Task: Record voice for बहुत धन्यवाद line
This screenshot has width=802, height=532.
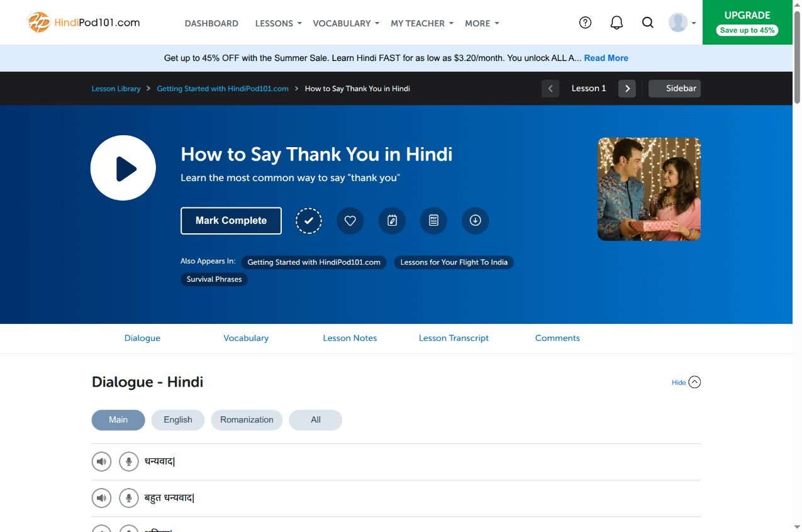Action: click(x=129, y=499)
